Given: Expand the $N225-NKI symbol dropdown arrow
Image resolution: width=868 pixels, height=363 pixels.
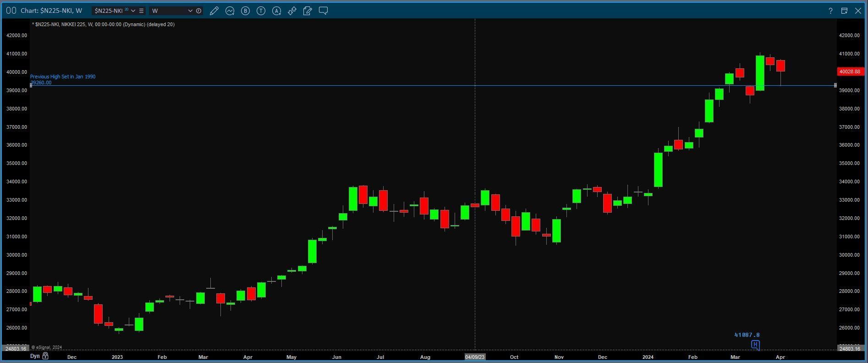Looking at the screenshot, I should point(133,11).
